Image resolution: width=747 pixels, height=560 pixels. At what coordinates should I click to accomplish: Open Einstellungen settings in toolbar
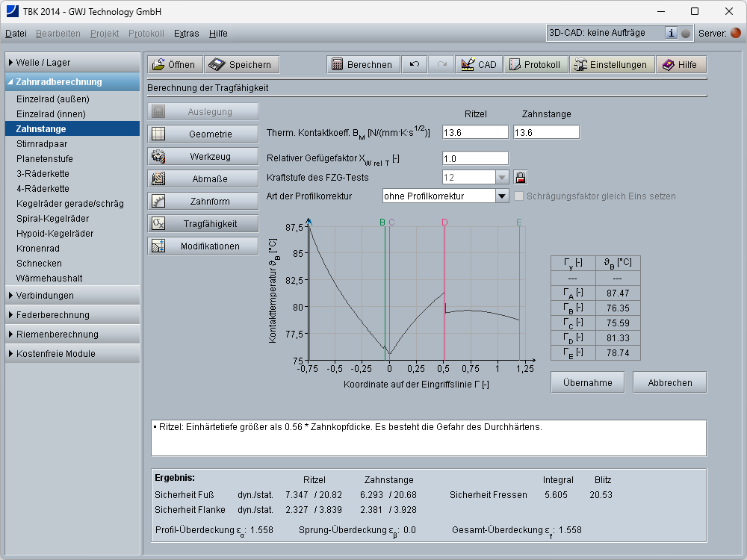pyautogui.click(x=610, y=65)
